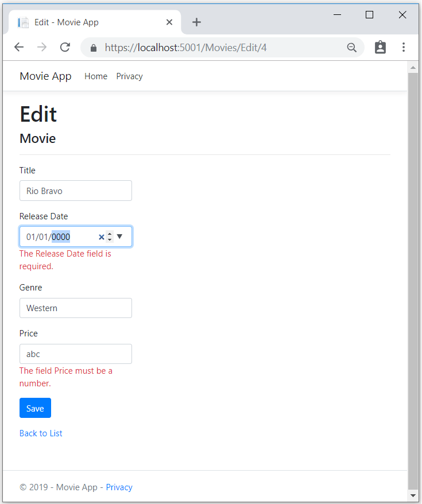Click the Privacy link in the footer
The width and height of the screenshot is (422, 504).
(119, 487)
